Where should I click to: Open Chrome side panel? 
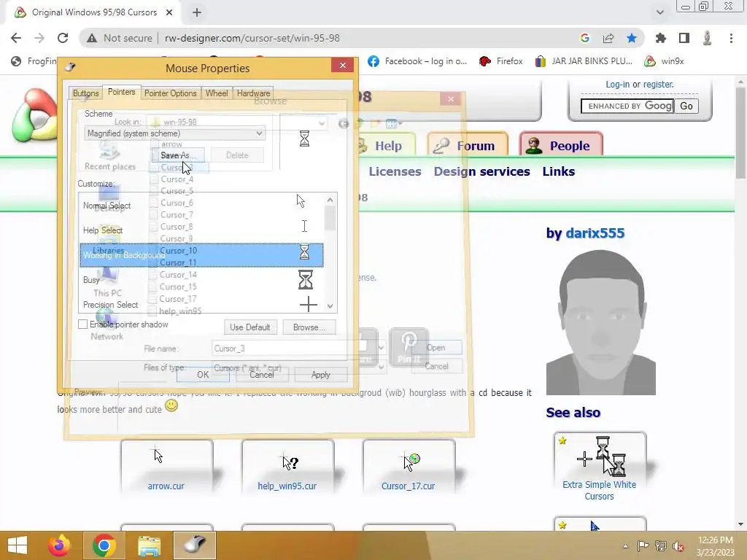click(684, 38)
